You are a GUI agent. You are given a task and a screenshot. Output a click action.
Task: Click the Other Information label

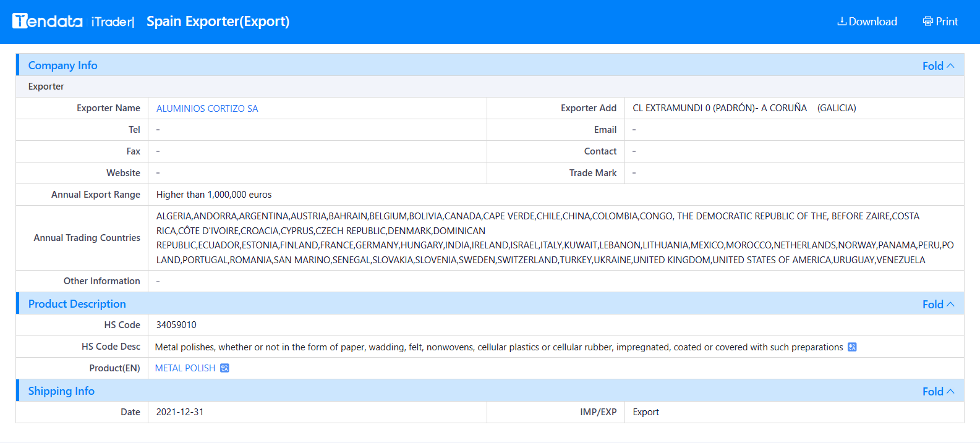click(102, 281)
